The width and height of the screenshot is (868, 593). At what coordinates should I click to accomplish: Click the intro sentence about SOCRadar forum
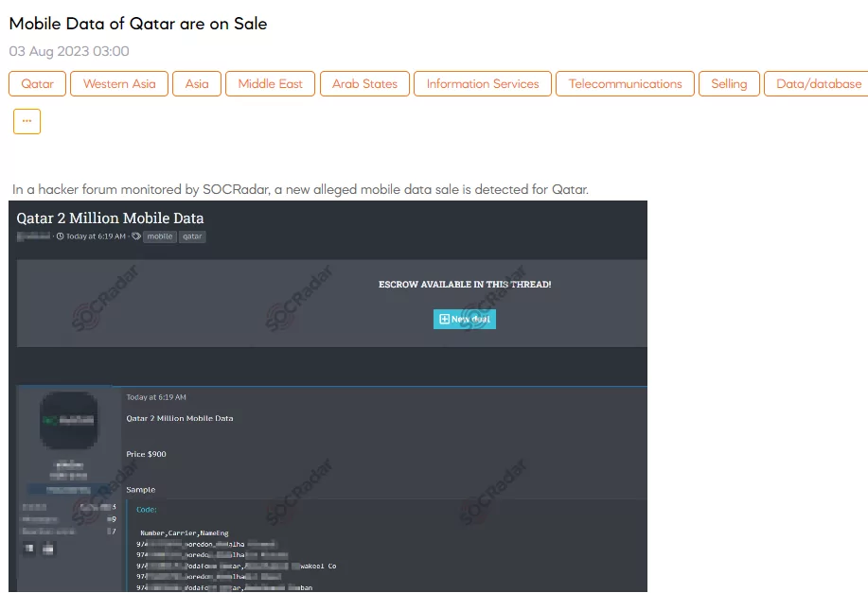pos(301,189)
